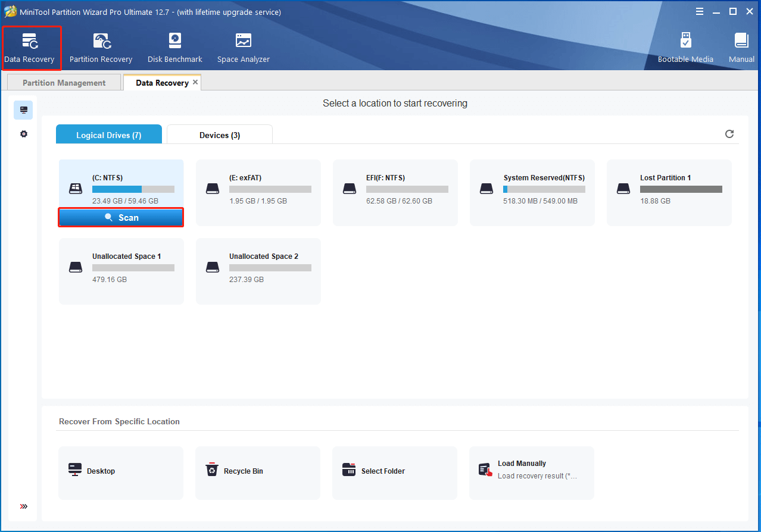Click 'Recover From Specific Location' heading
This screenshot has width=761, height=532.
tap(119, 421)
